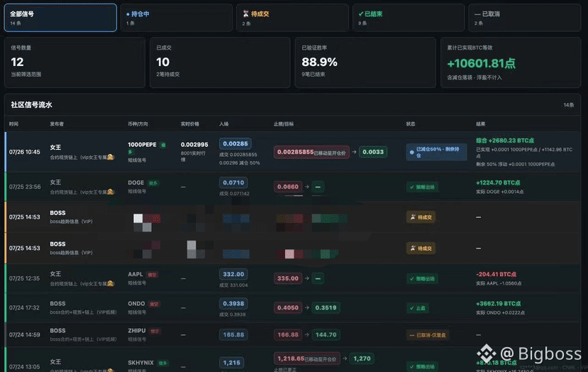Click the 0.00285 entry price badge
Screen dimensions: 588x372
235,143
